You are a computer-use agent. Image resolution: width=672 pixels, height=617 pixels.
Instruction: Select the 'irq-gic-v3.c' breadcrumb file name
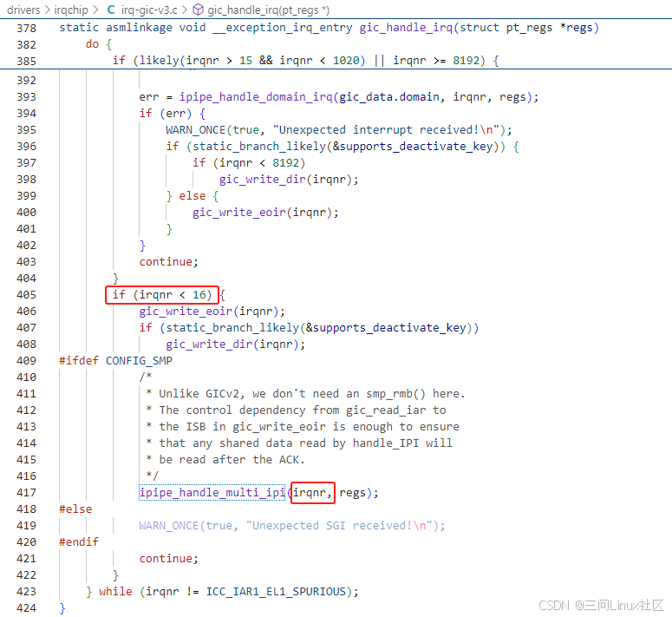pos(149,10)
